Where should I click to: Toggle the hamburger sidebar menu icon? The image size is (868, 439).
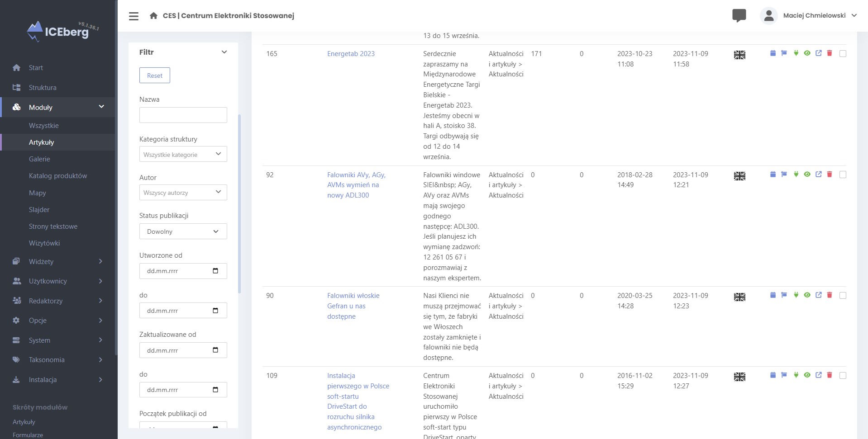pos(134,16)
